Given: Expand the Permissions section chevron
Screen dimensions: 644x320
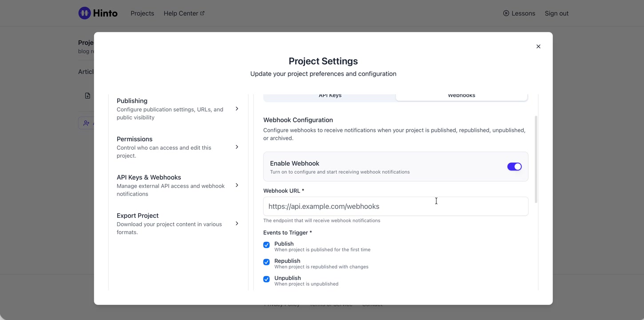Looking at the screenshot, I should click(x=237, y=147).
